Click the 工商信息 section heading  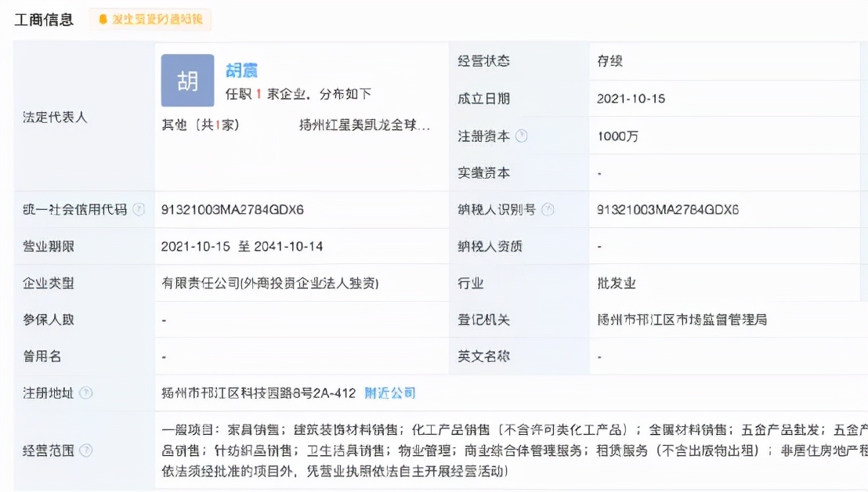44,20
